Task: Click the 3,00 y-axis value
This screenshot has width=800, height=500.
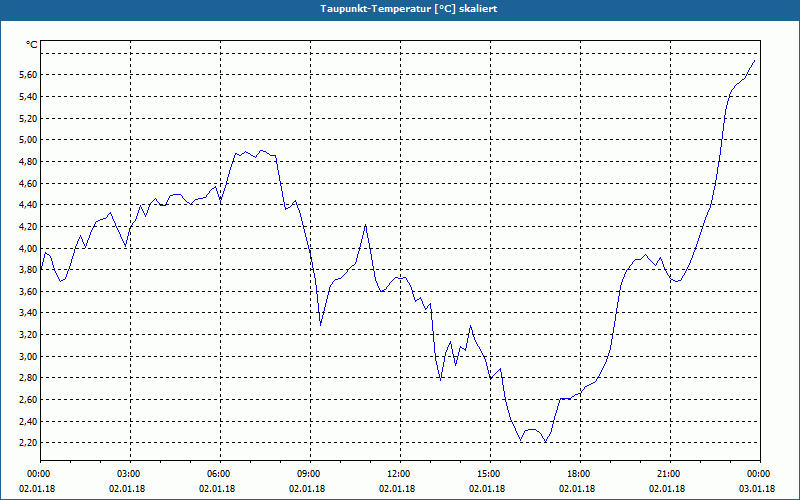Action: pyautogui.click(x=28, y=356)
